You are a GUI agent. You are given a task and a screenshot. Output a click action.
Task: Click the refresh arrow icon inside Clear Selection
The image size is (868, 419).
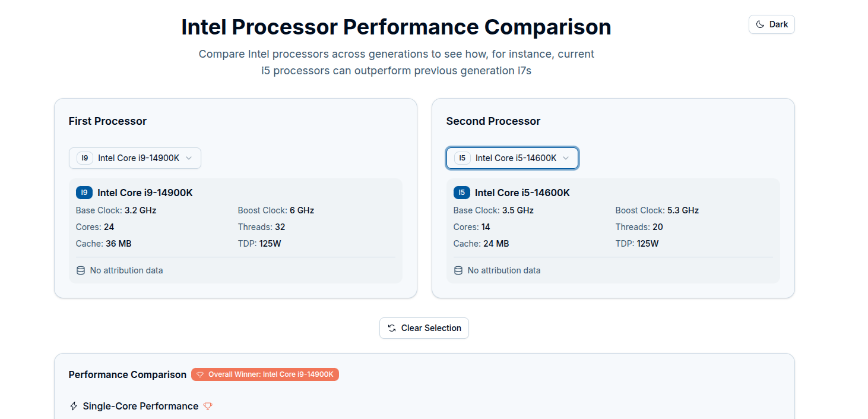coord(391,327)
